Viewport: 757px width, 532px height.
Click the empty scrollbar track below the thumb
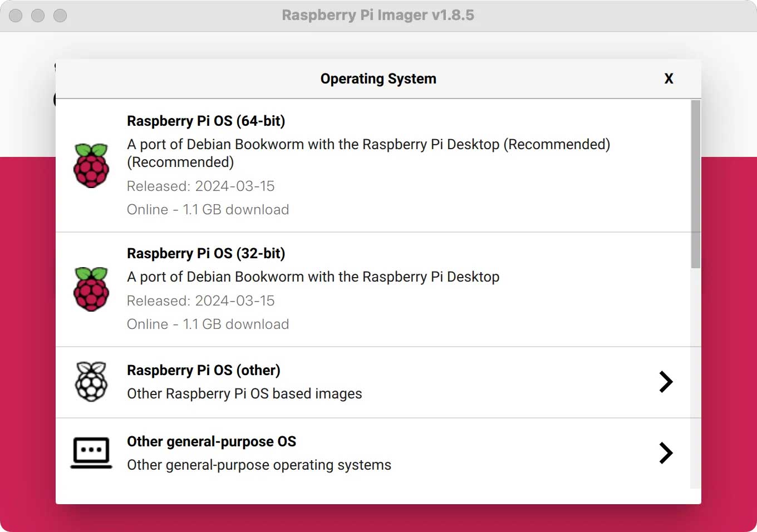696,378
